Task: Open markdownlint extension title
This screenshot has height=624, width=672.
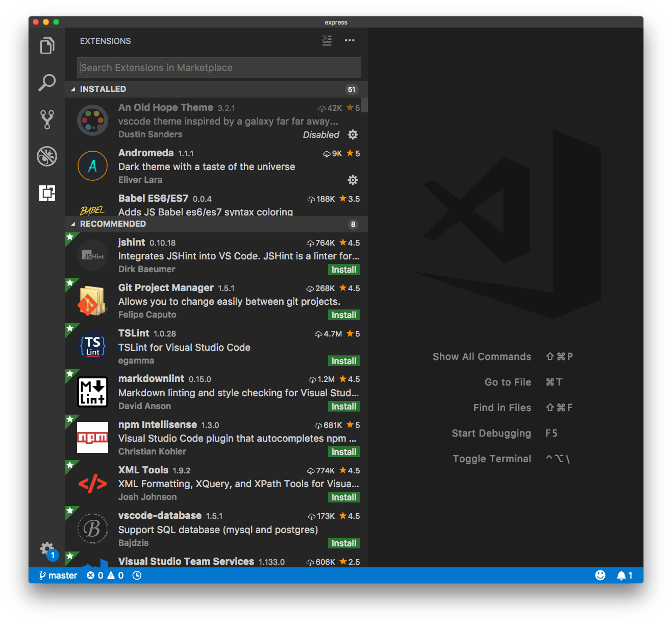Action: 151,378
